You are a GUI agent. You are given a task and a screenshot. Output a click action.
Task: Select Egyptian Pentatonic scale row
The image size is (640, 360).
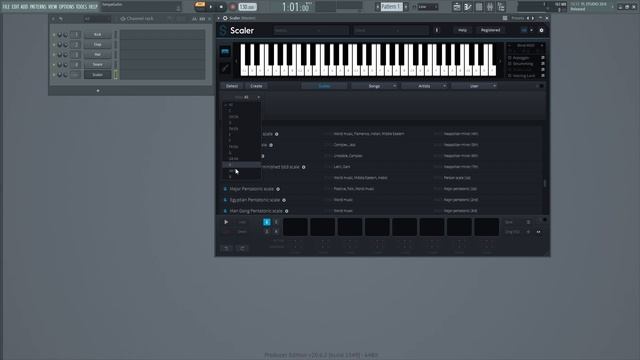382,200
